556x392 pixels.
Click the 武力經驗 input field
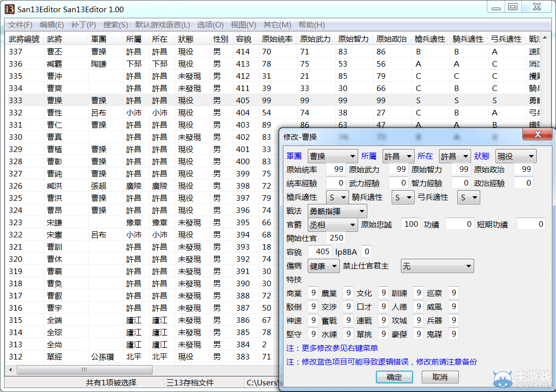[398, 183]
